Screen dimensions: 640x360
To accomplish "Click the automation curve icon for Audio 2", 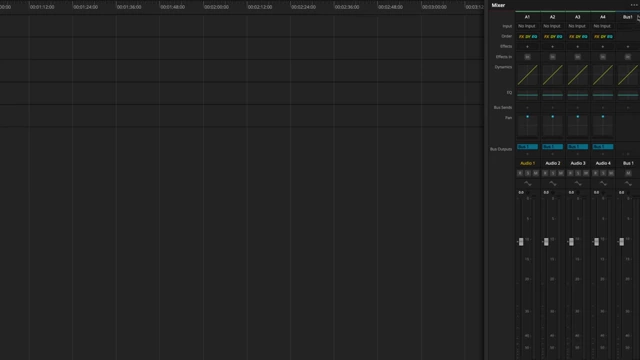I will (x=553, y=184).
